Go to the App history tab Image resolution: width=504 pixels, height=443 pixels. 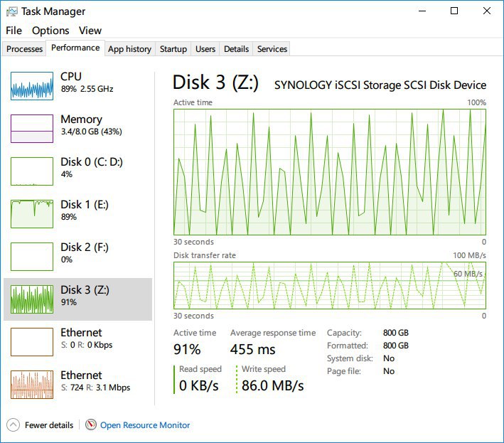129,49
